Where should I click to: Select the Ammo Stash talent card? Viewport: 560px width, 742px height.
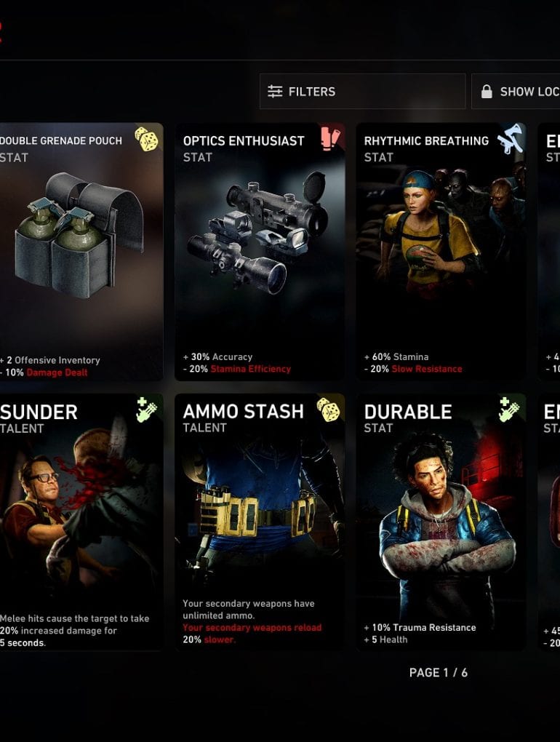(260, 522)
